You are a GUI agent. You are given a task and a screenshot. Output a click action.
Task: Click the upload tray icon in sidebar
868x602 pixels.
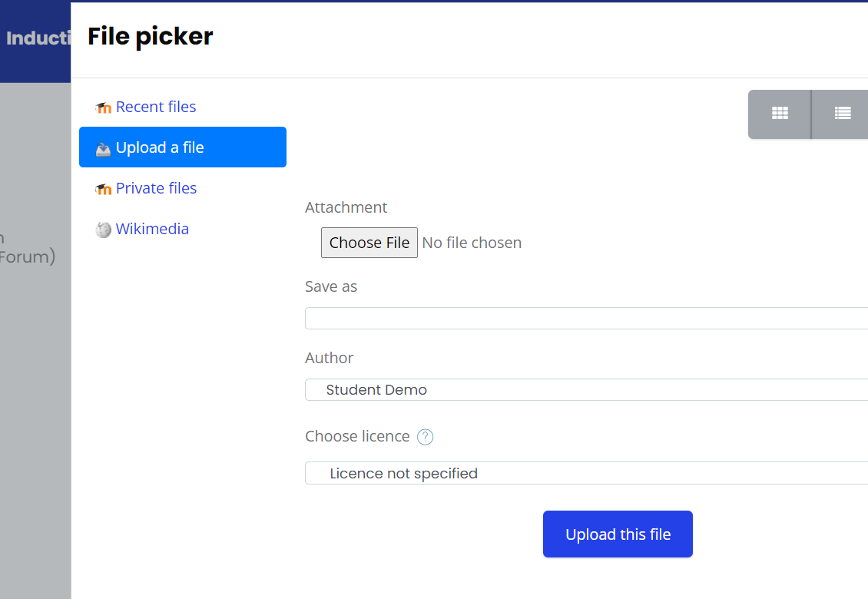(x=103, y=149)
